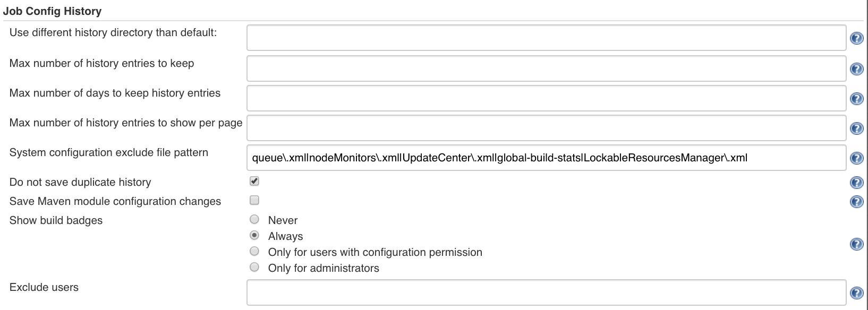Screen dimensions: 868x310
Task: Disable saving of duplicate history
Action: click(254, 181)
